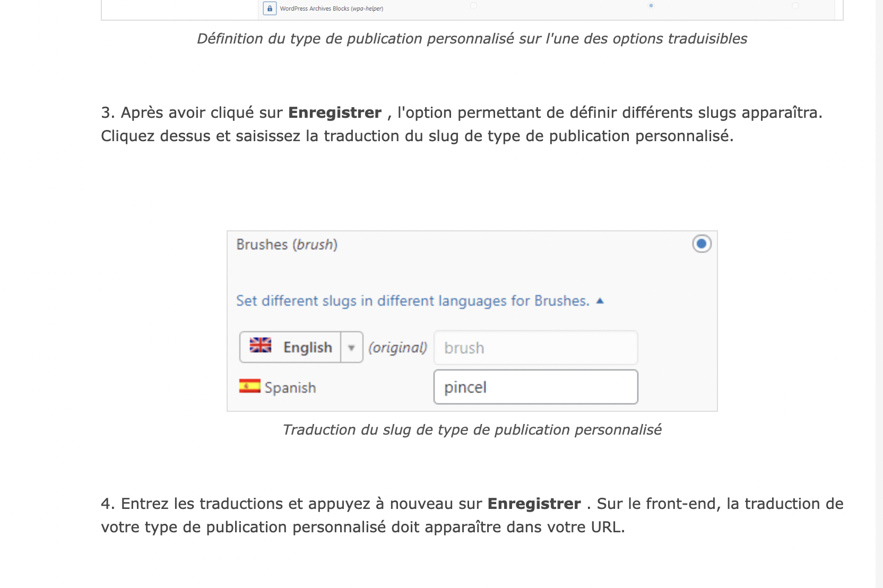Click the Spanish flag icon
The image size is (883, 588).
click(249, 386)
